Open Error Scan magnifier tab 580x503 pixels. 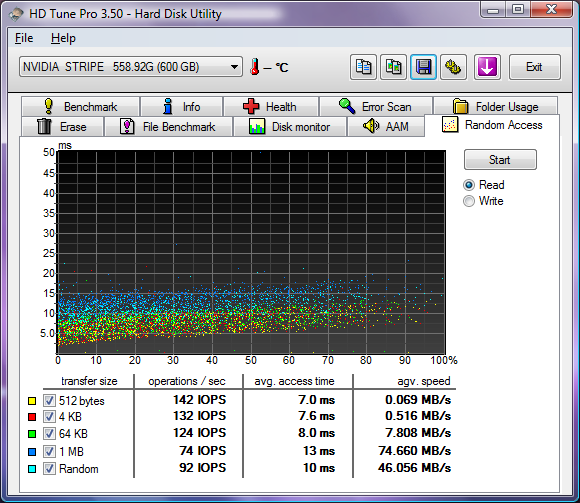pos(376,107)
